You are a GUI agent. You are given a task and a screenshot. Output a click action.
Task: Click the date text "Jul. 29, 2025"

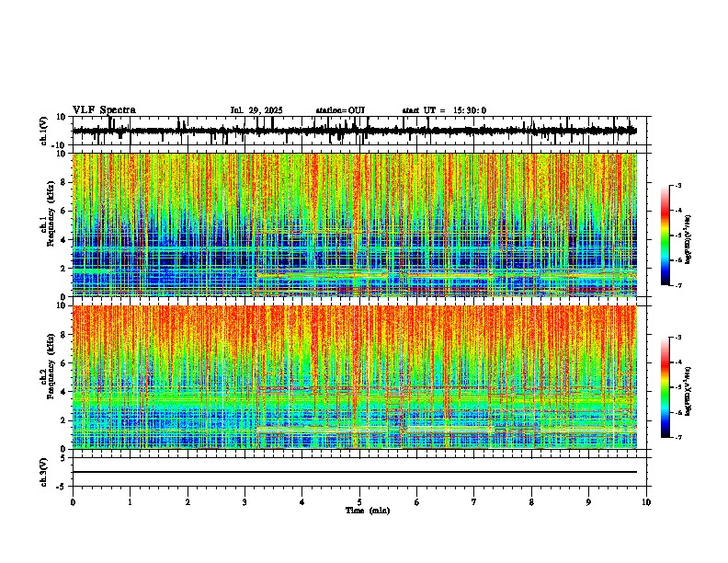pos(256,110)
